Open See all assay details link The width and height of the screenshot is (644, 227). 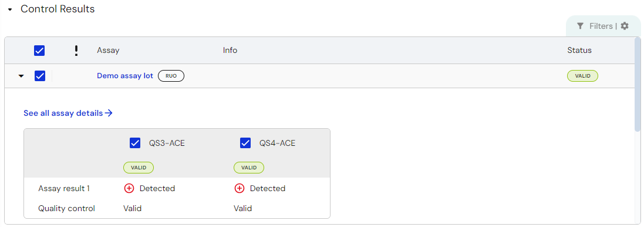[63, 113]
